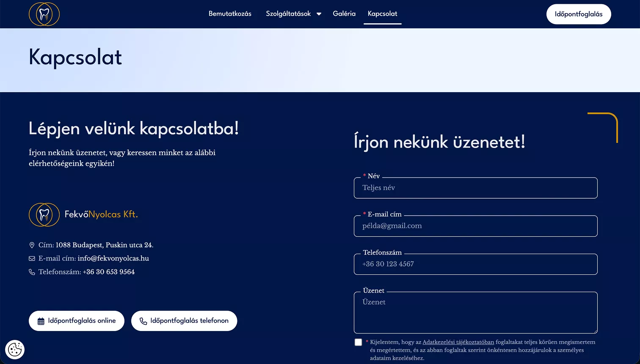This screenshot has height=364, width=640.
Task: Check the data processing consent checkbox
Action: 358,342
